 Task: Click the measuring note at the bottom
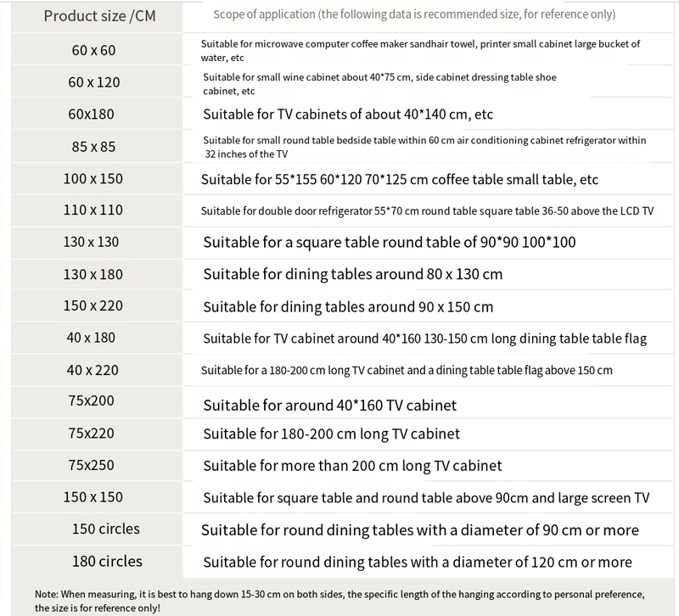click(x=339, y=601)
